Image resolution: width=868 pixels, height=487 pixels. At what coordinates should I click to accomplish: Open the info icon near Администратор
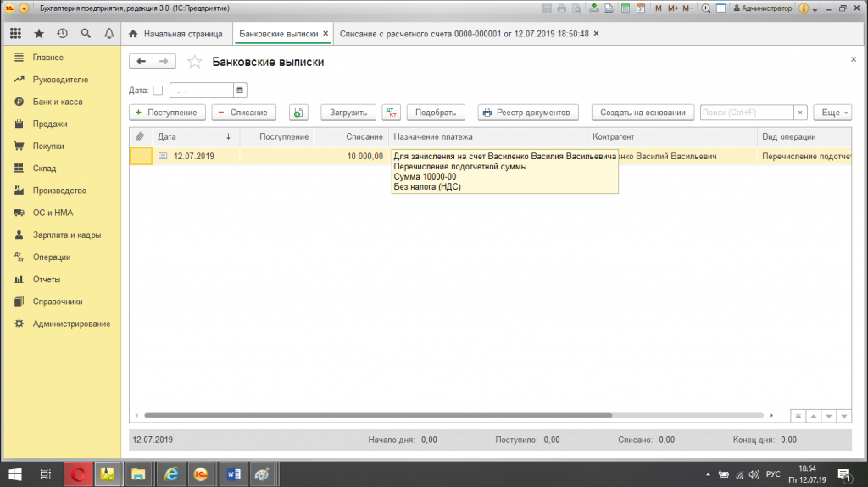pos(804,8)
